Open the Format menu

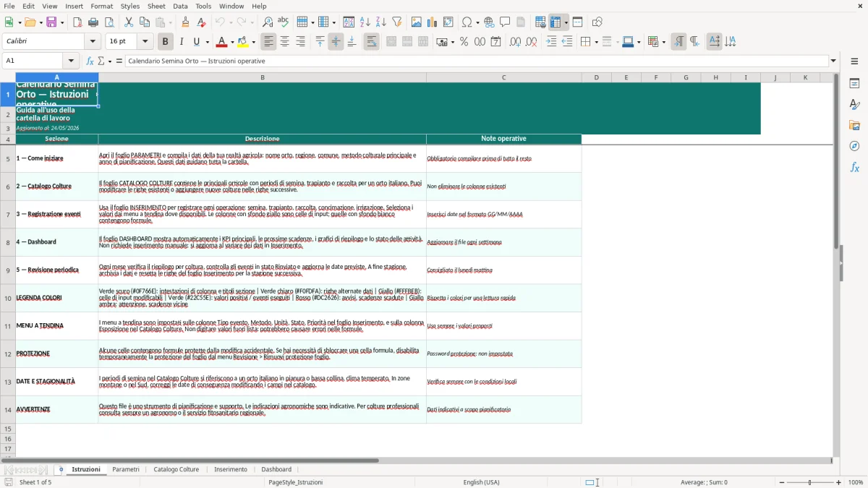pyautogui.click(x=102, y=6)
